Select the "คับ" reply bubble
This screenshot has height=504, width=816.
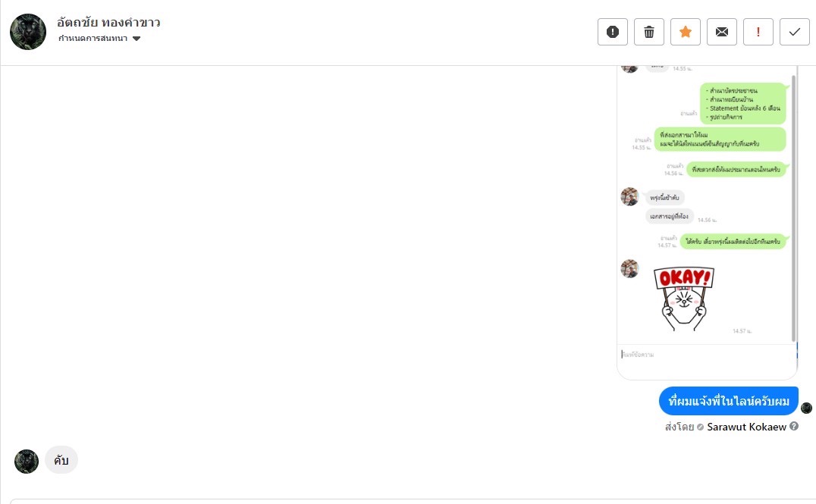click(61, 460)
